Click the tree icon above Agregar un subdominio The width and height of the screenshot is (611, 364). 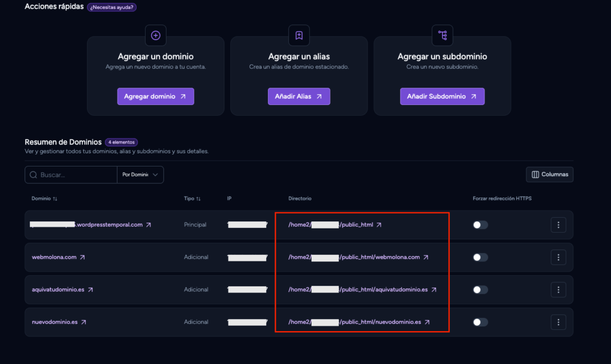tap(442, 35)
